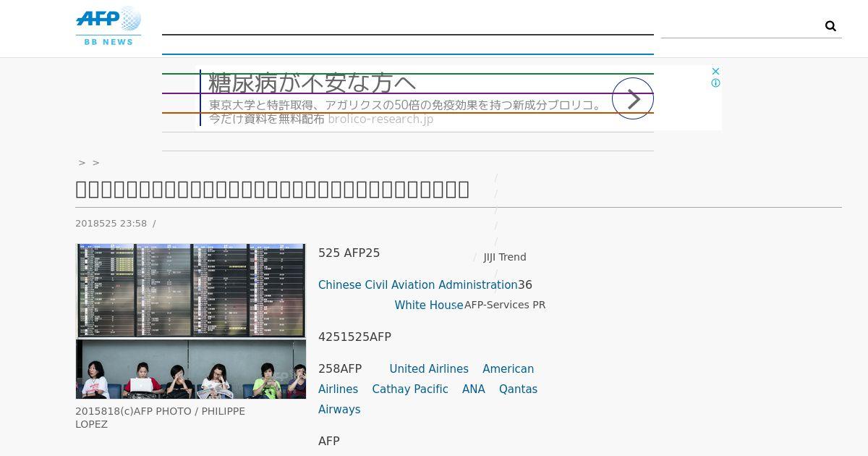Open the ANA link

coord(474,389)
